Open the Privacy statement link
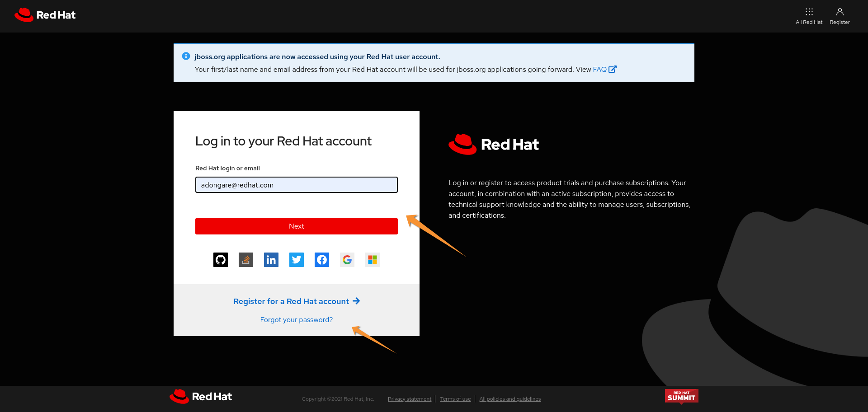Screen dimensions: 868x412 [x=410, y=399]
